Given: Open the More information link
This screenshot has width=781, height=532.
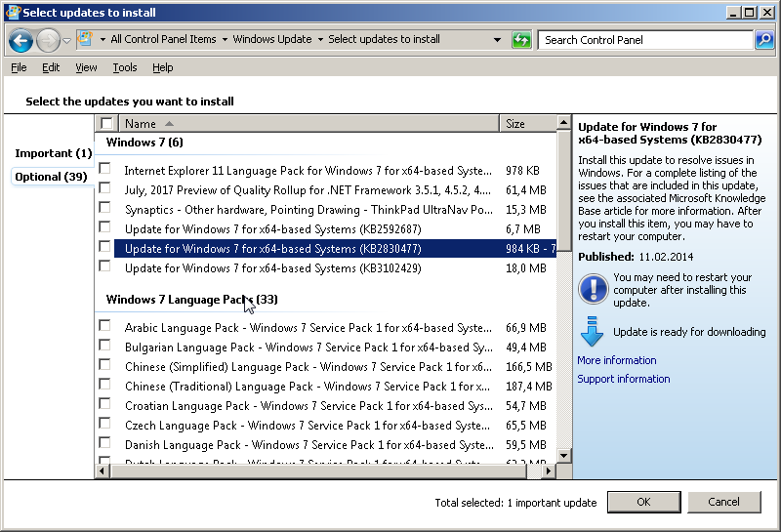Looking at the screenshot, I should [617, 360].
